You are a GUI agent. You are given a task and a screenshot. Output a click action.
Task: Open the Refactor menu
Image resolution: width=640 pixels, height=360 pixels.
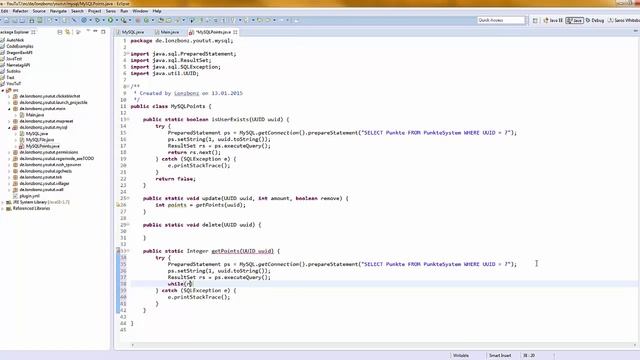click(x=20, y=11)
